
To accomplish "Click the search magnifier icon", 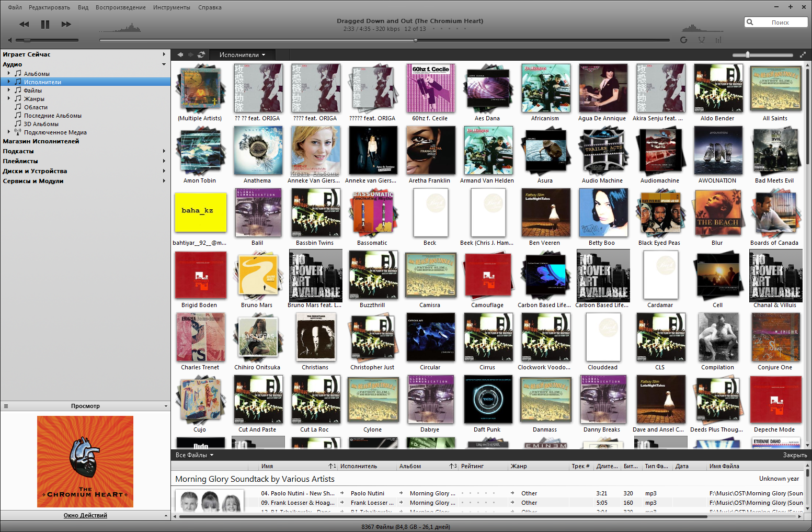I will (x=750, y=22).
